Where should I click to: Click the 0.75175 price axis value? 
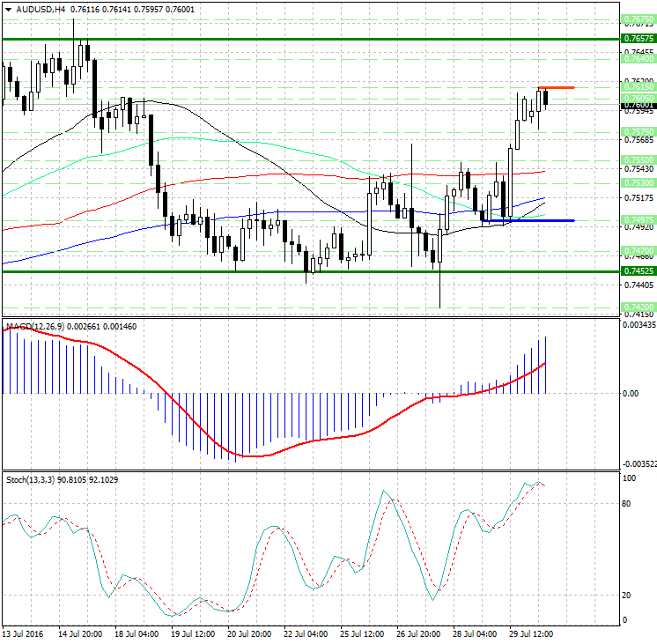[x=639, y=198]
